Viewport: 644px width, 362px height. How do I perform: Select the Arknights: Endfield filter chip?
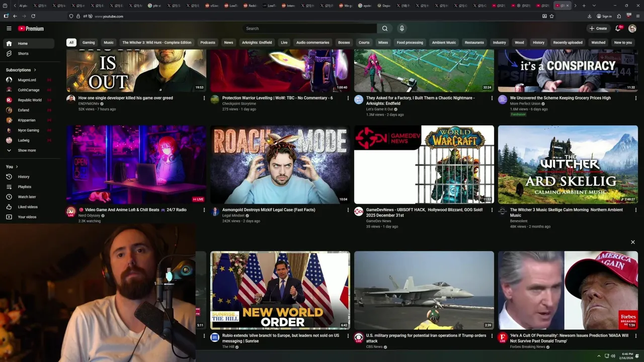tap(257, 42)
